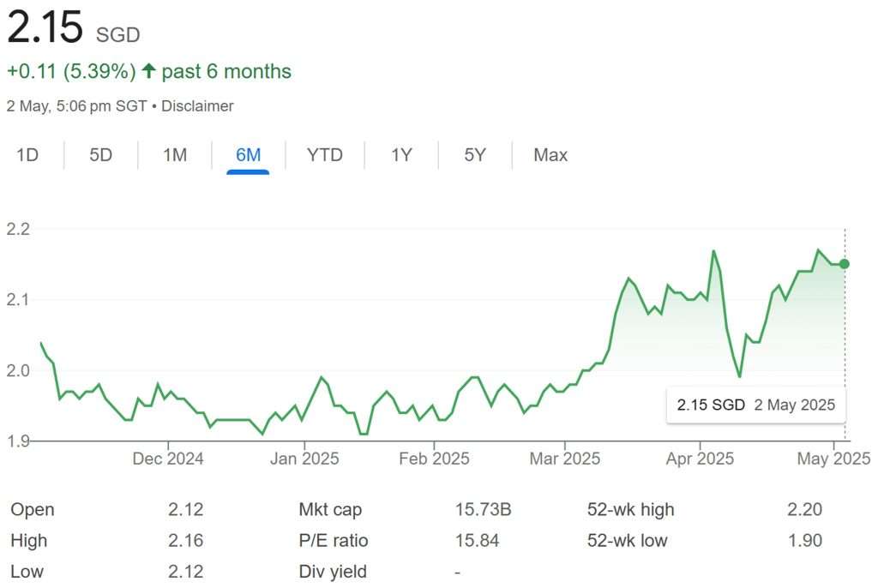Select the Dec 2024 axis label
Viewport: 878px width, 588px height.
[168, 459]
